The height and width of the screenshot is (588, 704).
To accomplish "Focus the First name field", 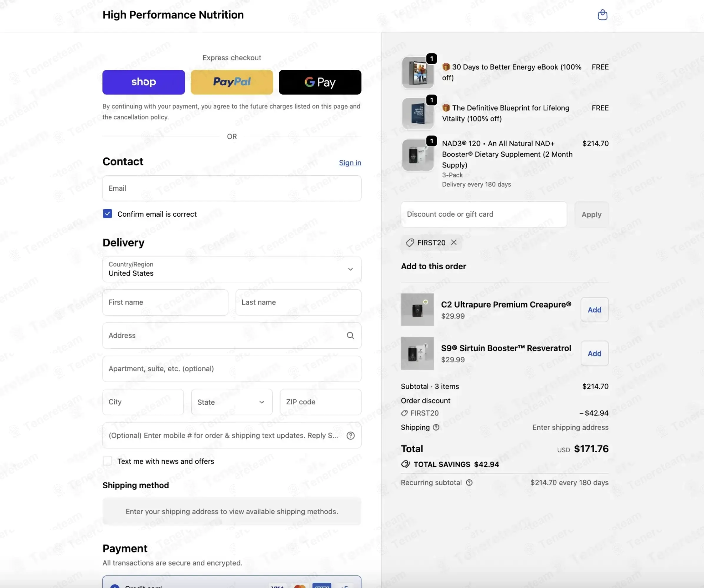I will [x=165, y=302].
